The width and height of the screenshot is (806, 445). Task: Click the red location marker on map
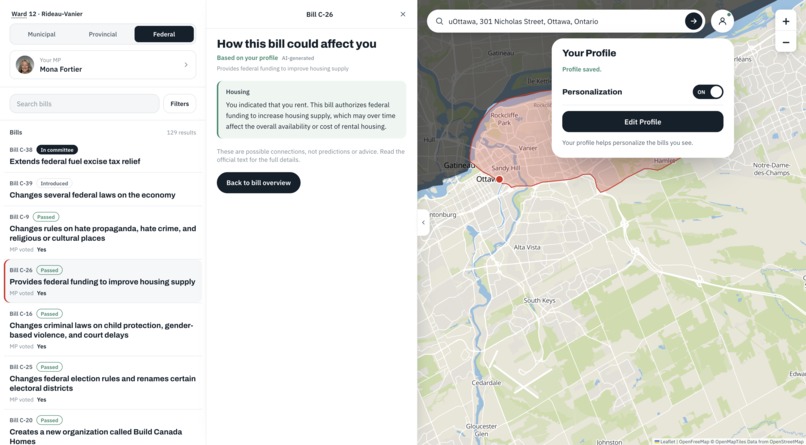click(499, 179)
